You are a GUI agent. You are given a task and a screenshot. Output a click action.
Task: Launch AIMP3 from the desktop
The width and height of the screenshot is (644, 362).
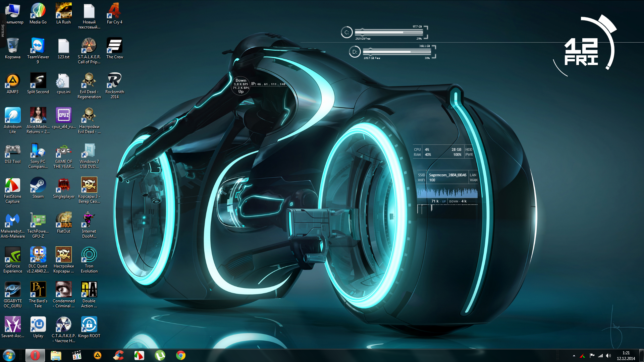tap(12, 84)
